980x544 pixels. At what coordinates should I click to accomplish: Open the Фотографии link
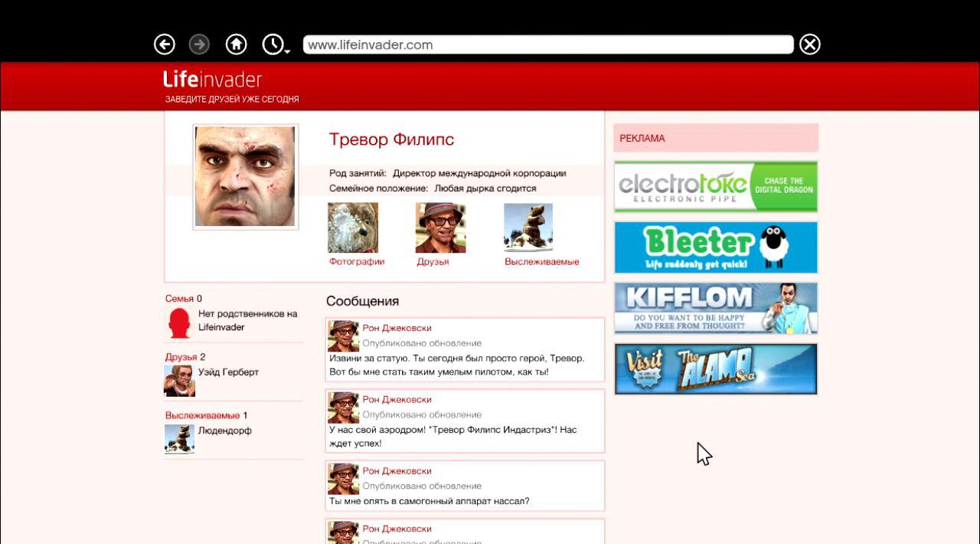(357, 262)
